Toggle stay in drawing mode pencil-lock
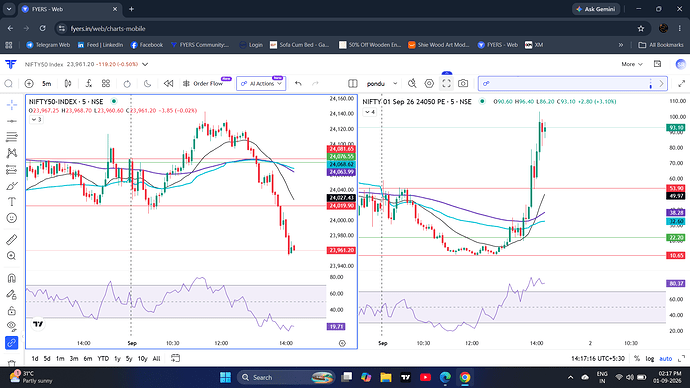Image resolution: width=690 pixels, height=388 pixels. (12, 294)
